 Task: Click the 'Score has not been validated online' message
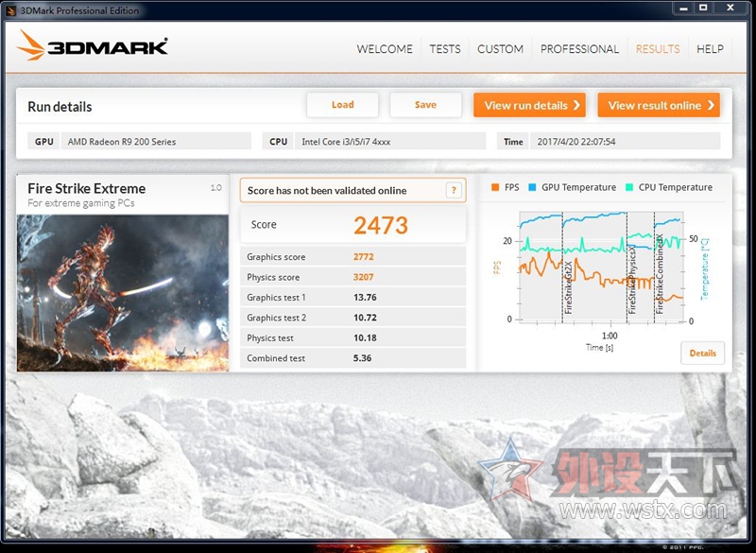(327, 190)
